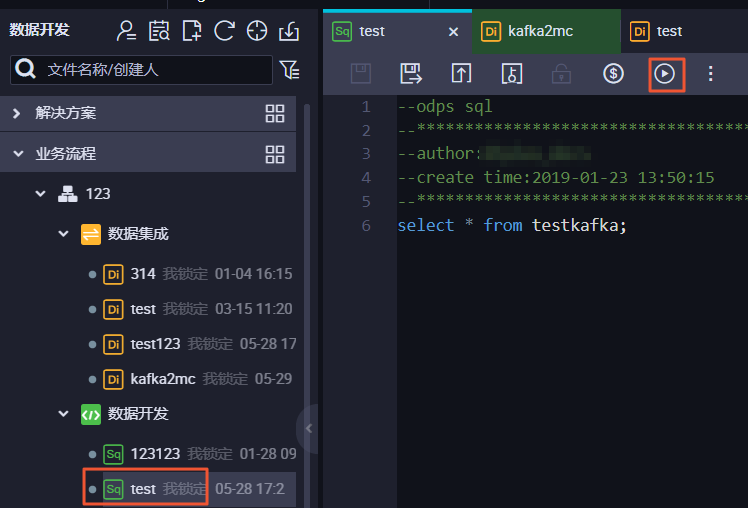Click the import icon in the sidebar header

click(289, 31)
